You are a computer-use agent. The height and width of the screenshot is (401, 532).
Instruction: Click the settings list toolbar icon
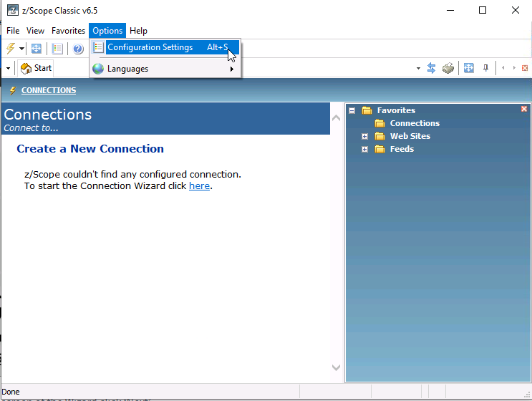click(57, 49)
